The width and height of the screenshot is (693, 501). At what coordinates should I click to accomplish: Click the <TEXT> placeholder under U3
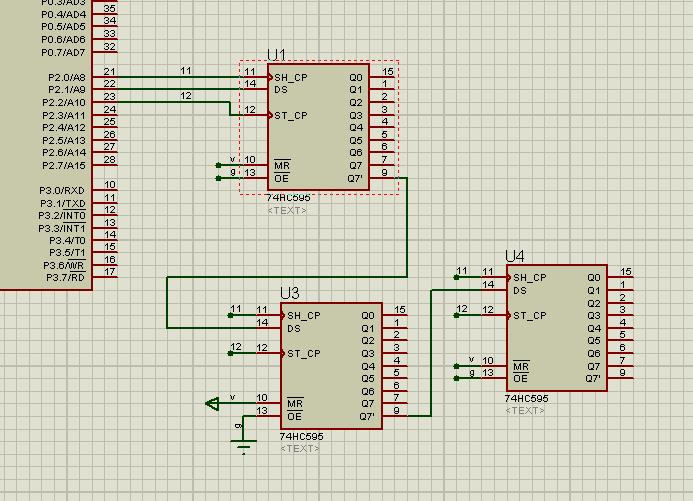pyautogui.click(x=300, y=449)
